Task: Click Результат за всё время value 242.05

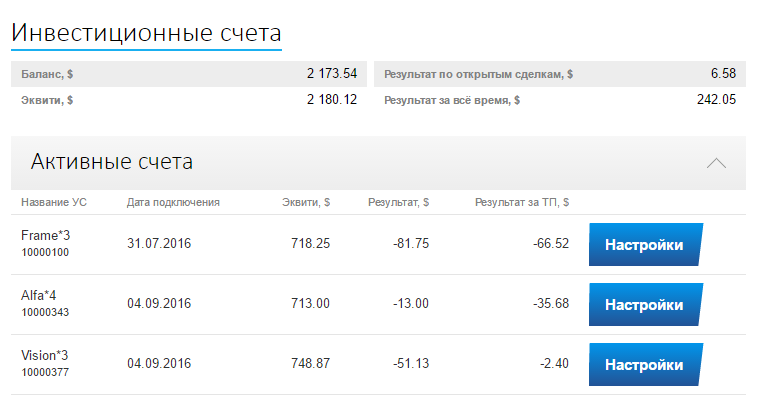Action: point(716,100)
